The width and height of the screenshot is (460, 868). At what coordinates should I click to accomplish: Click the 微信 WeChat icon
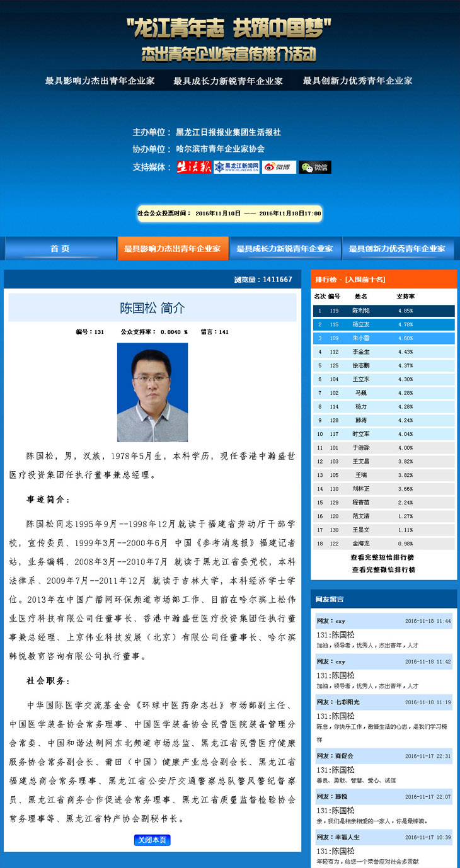coord(315,167)
